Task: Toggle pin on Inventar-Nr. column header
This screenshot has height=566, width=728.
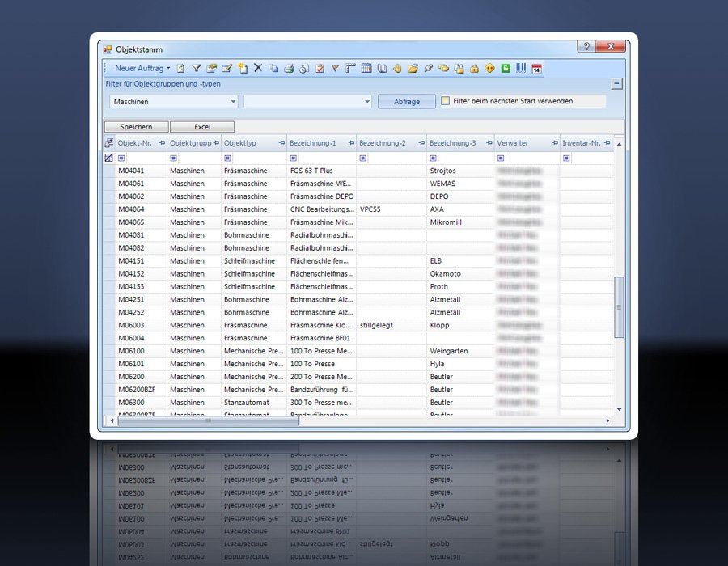Action: (607, 143)
